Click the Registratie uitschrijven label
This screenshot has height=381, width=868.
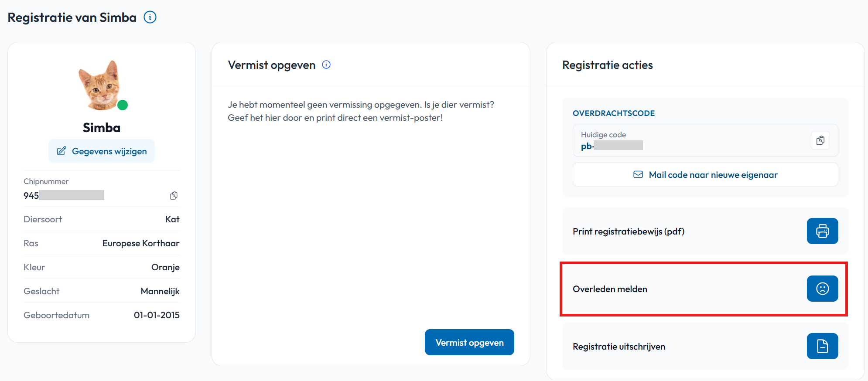click(619, 347)
